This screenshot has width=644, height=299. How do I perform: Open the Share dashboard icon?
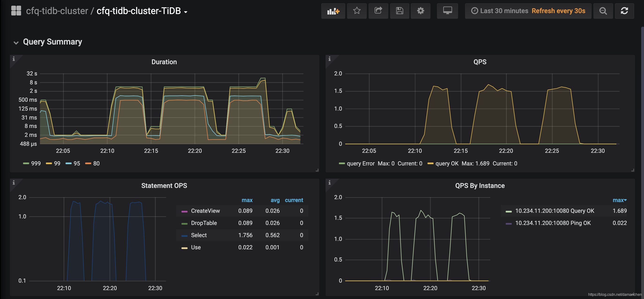tap(378, 11)
